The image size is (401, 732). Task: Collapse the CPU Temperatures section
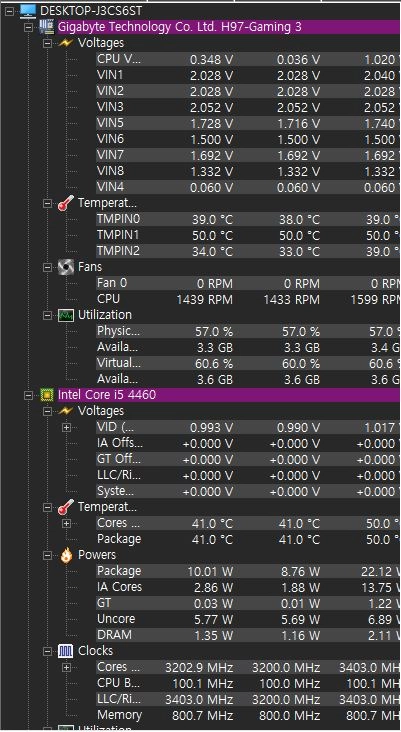coord(48,507)
